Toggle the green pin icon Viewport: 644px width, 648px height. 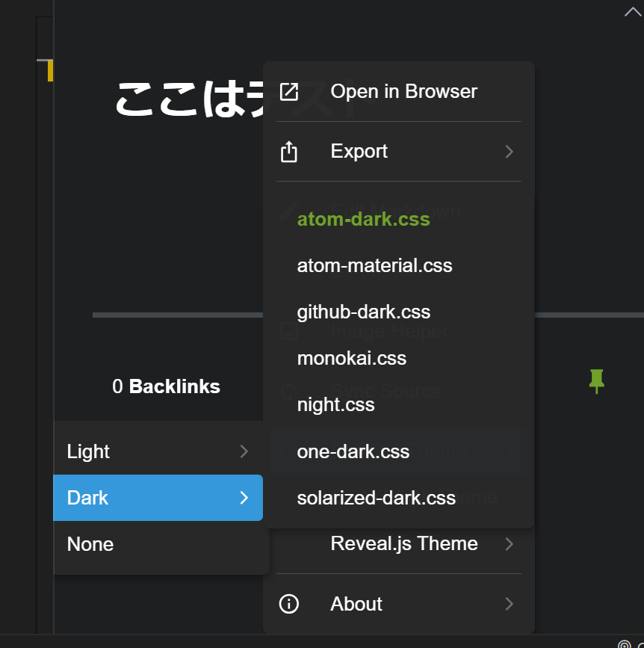(595, 380)
